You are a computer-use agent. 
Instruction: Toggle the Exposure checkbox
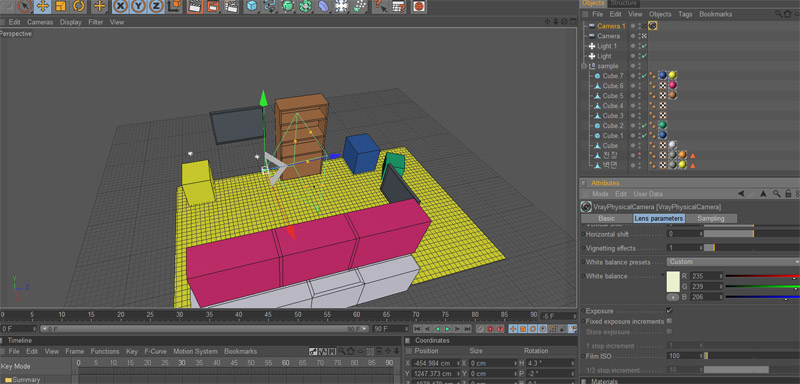[669, 311]
